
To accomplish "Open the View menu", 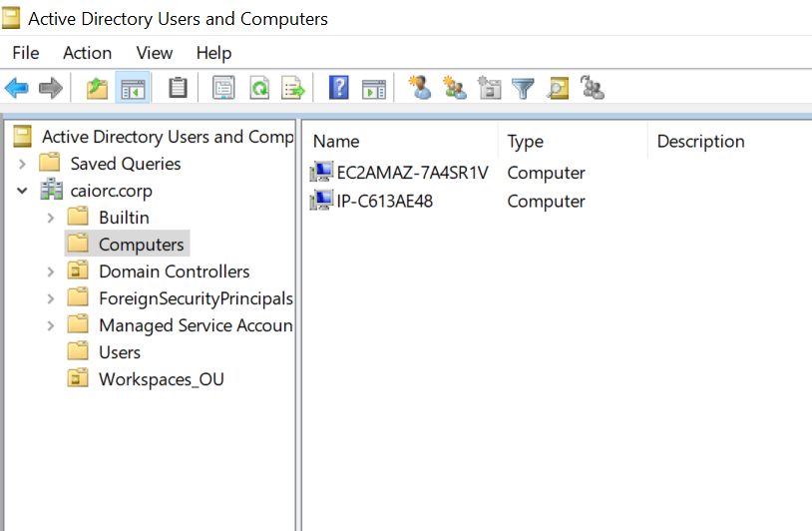I will click(155, 53).
